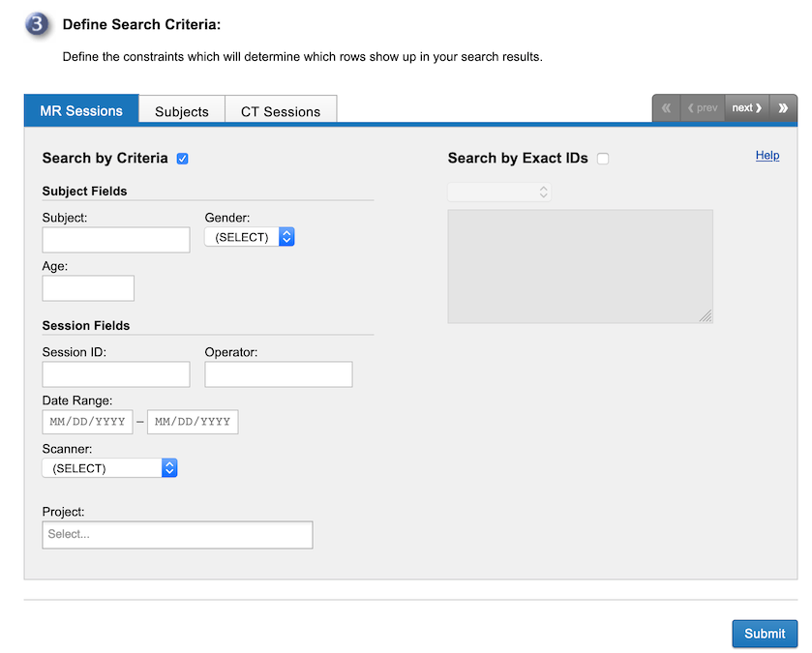Click the Project select combo box
812x653 pixels.
178,535
